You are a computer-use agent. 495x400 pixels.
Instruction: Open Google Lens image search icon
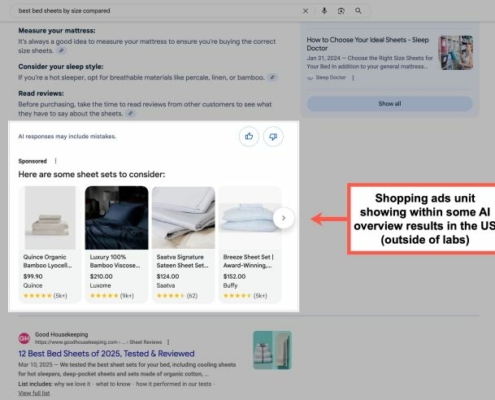[341, 11]
